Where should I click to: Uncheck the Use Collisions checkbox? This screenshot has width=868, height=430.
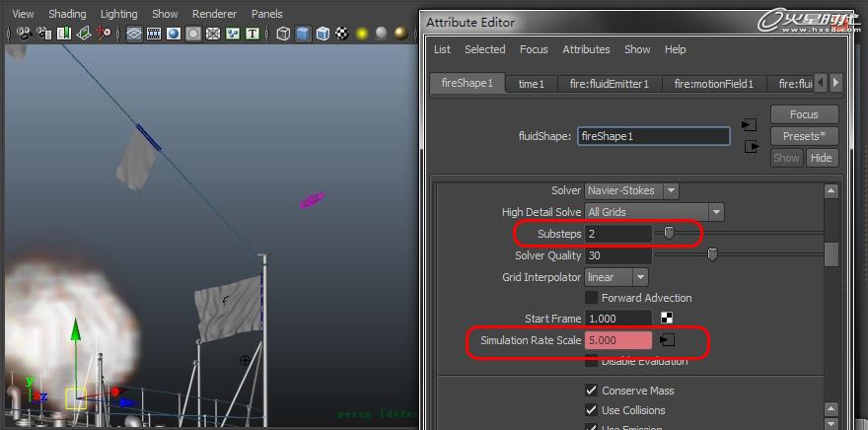(x=591, y=410)
